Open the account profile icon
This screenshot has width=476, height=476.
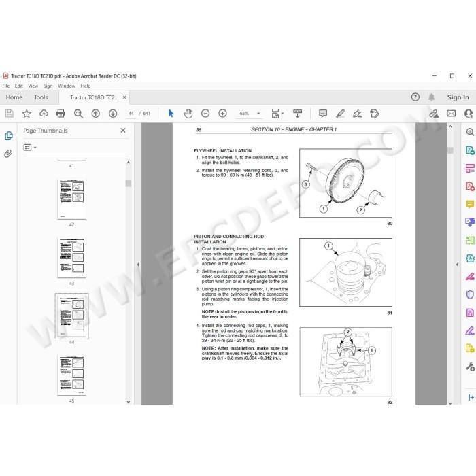click(469, 114)
